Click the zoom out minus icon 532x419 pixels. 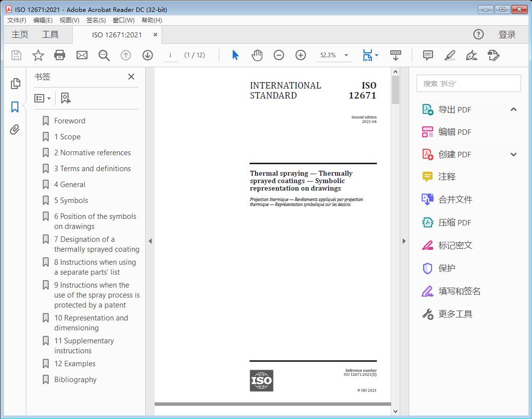point(279,55)
